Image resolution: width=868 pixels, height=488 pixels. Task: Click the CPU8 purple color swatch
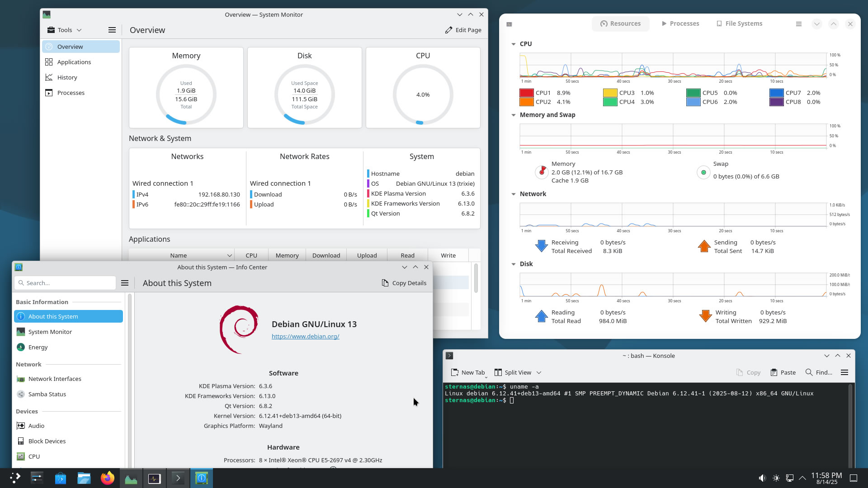(776, 102)
